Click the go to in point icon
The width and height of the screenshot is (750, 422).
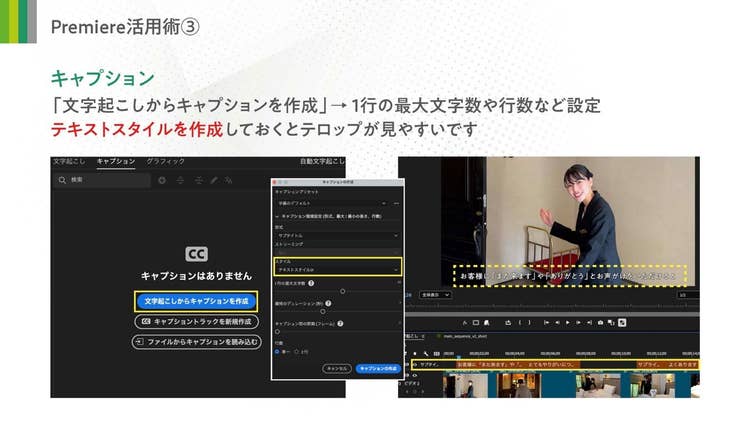pyautogui.click(x=546, y=323)
